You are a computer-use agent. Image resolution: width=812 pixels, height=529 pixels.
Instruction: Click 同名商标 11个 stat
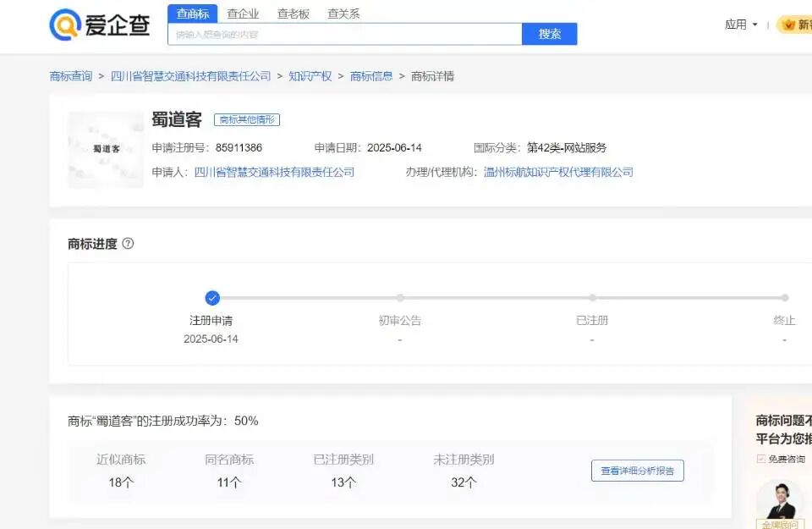tap(229, 471)
